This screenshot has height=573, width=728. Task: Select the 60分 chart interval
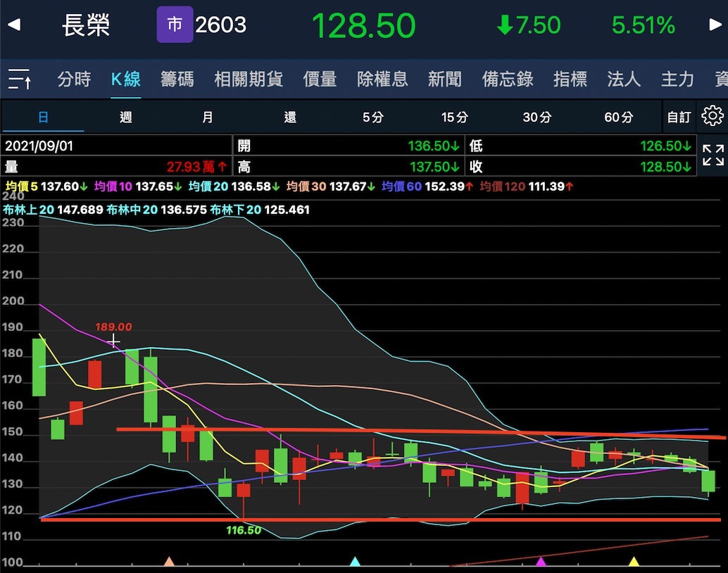(618, 117)
